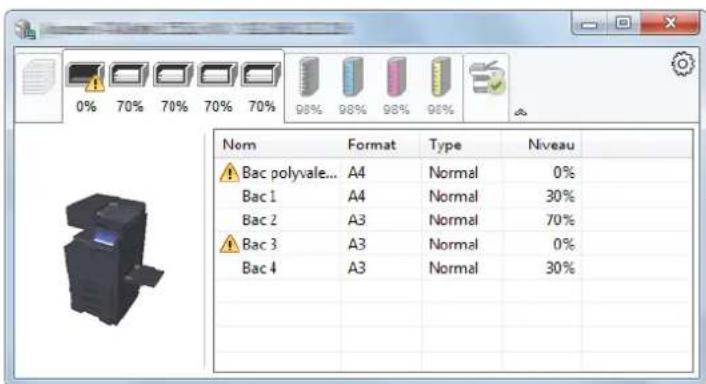The height and width of the screenshot is (384, 706).
Task: Close the status monitor window
Action: [x=670, y=23]
